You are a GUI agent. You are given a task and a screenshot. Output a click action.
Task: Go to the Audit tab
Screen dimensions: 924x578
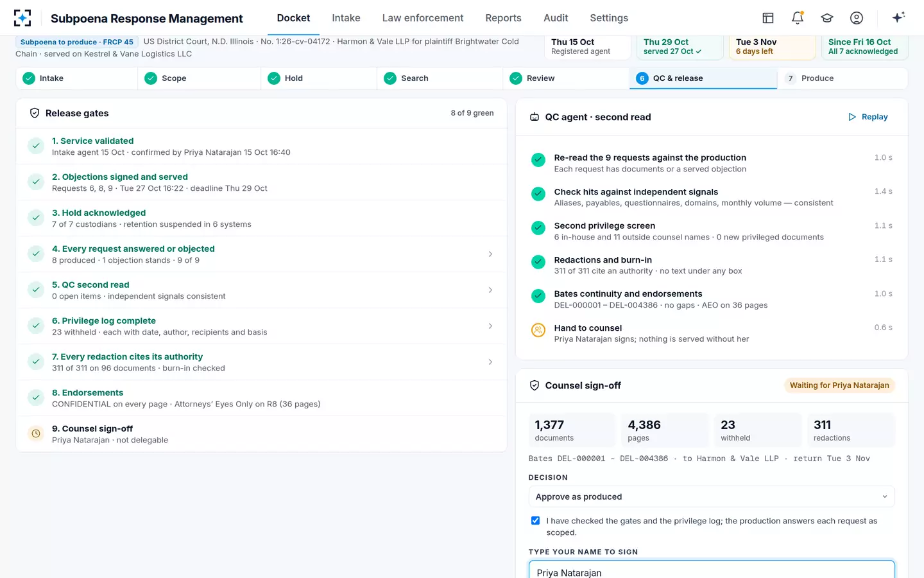click(556, 18)
